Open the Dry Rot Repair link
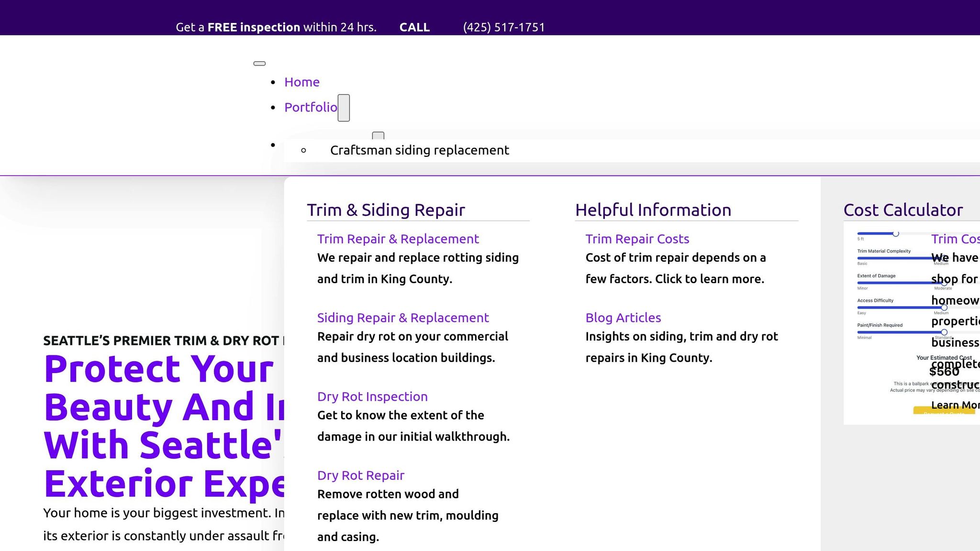980x551 pixels. (x=360, y=475)
